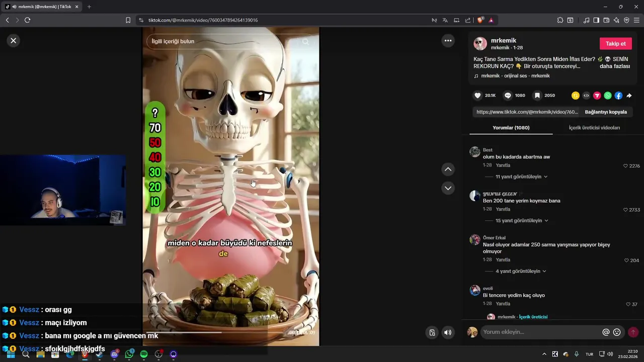Viewport: 644px width, 362px height.
Task: Open the Brave Rewards triangle icon
Action: (491, 20)
